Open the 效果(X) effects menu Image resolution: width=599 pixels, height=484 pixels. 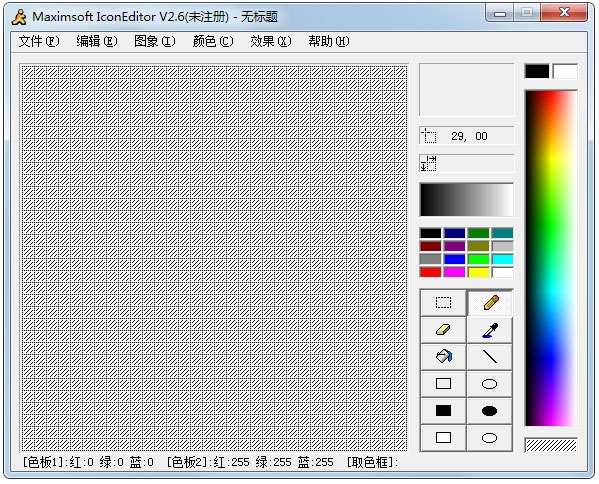pyautogui.click(x=270, y=41)
